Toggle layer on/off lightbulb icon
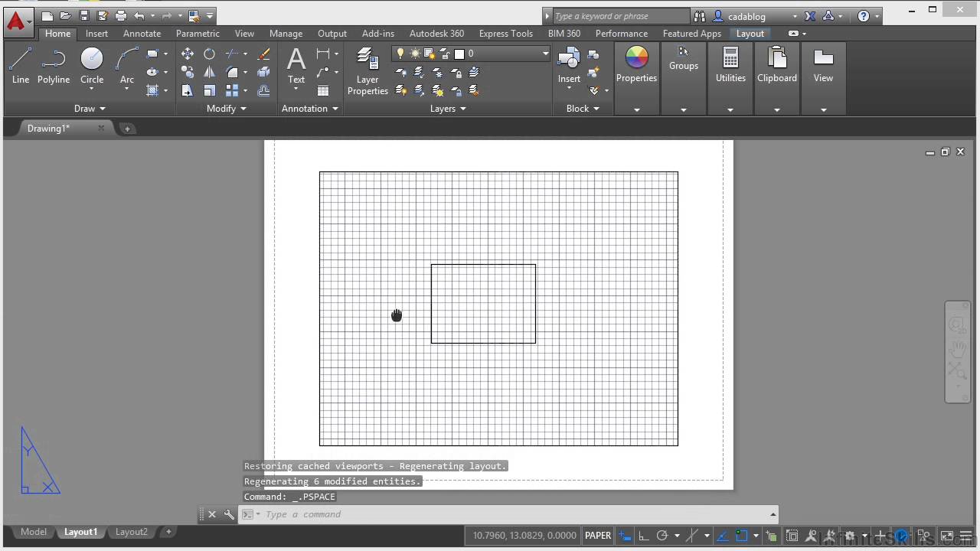Viewport: 980px width, 551px height. 400,54
